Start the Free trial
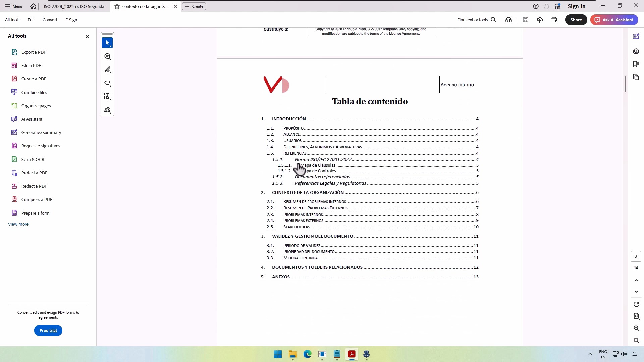The height and width of the screenshot is (362, 644). (x=48, y=331)
